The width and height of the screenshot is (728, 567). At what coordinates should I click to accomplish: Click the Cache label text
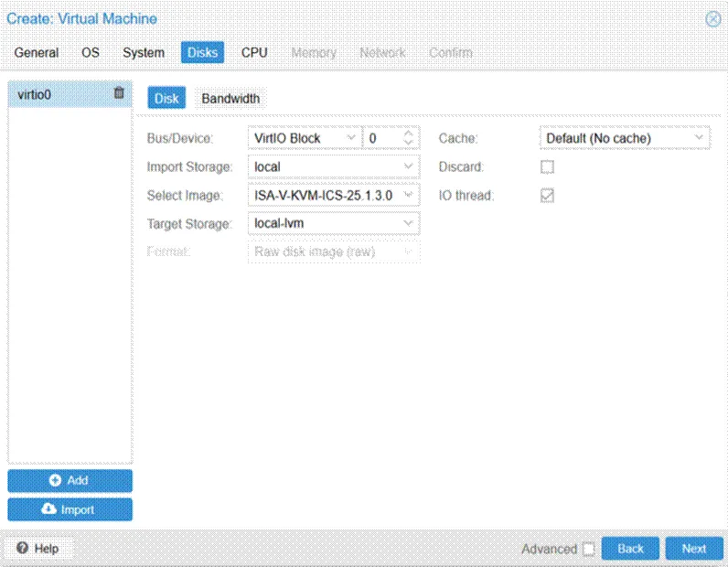[x=458, y=138]
